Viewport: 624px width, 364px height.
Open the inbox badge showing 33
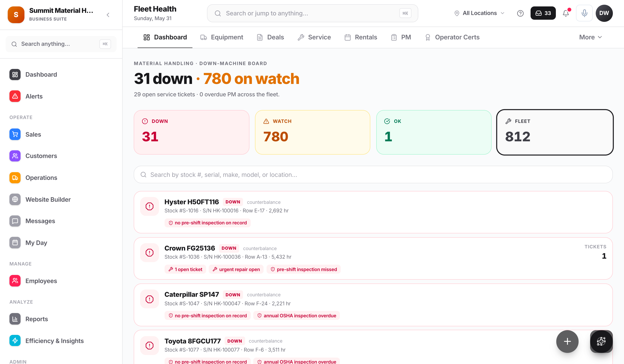(543, 13)
